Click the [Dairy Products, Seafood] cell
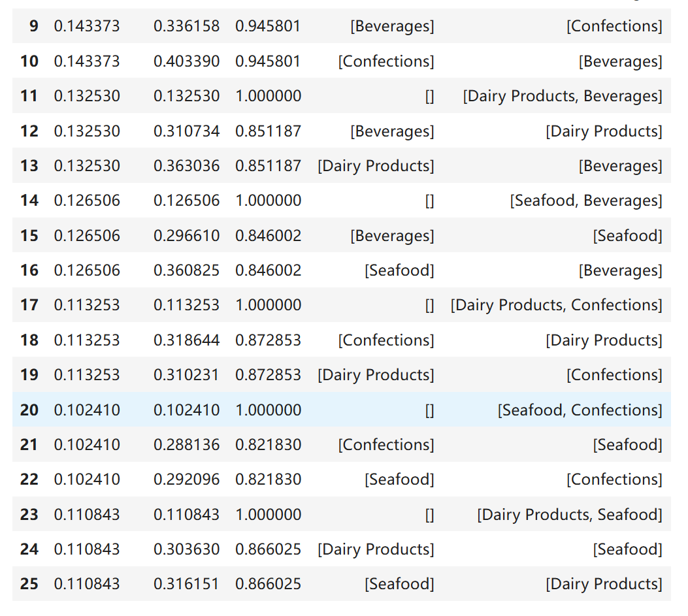Screen dimensions: 688x616 [x=569, y=515]
